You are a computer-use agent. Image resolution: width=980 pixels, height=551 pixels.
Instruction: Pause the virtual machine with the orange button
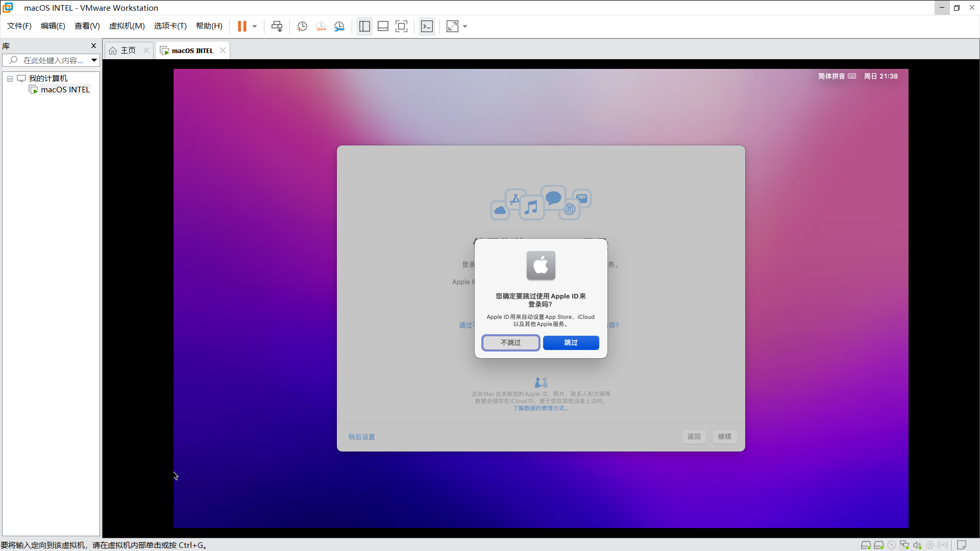coord(242,27)
